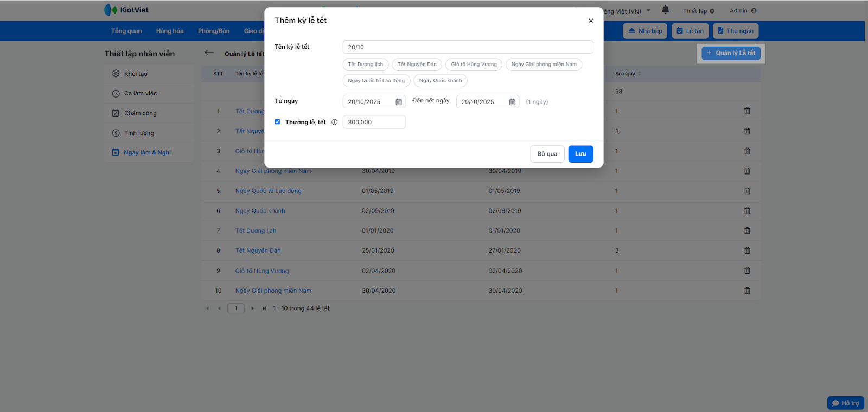Pick the Giỗ tổ Hùng Vương suggestion chip

coord(474,65)
